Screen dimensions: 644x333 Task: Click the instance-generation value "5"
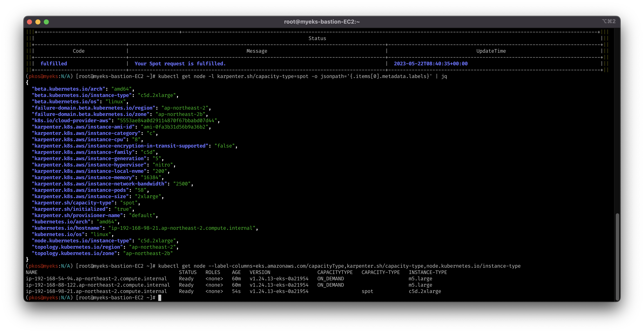coord(157,158)
